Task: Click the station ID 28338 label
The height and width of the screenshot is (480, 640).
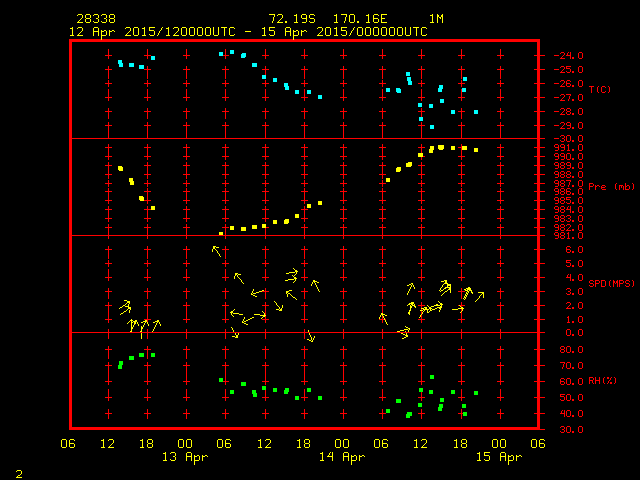Action: (95, 19)
